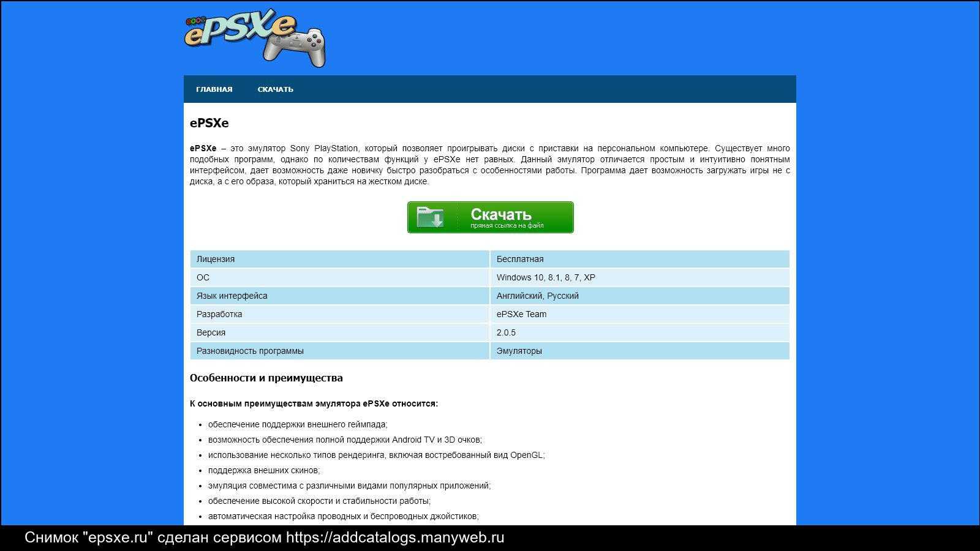The image size is (980, 551).
Task: Click the intro paragraph about Sony PlayStation emulator
Action: click(490, 165)
